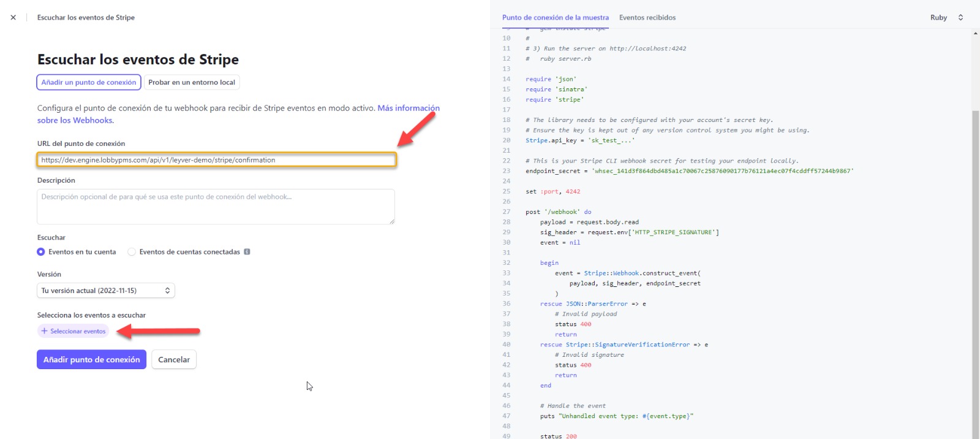Click 'Selecciona los eventos a escuchar' label
980x439 pixels.
(x=91, y=315)
